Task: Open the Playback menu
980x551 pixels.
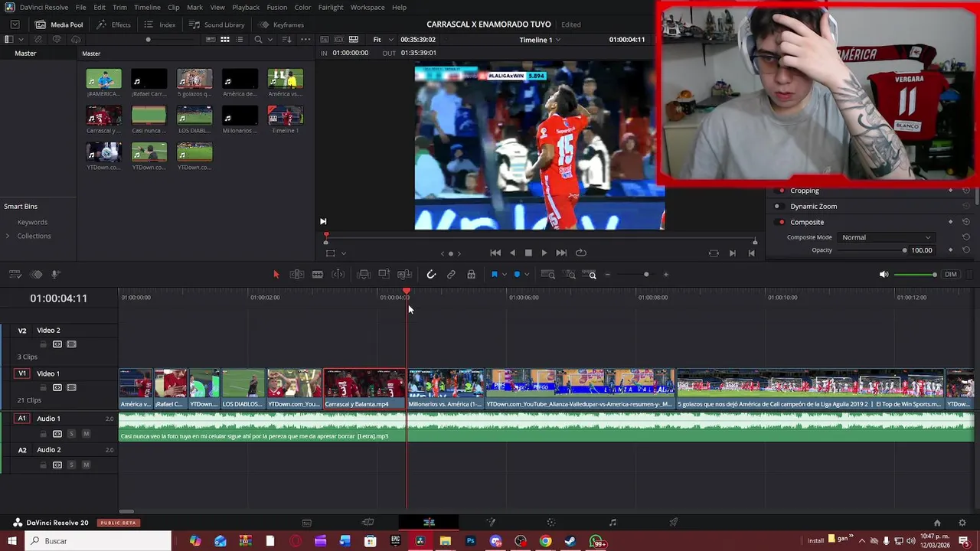Action: (x=246, y=8)
